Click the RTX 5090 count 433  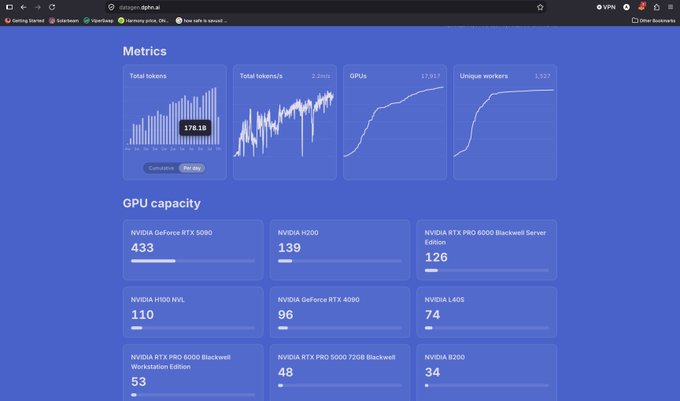[142, 248]
